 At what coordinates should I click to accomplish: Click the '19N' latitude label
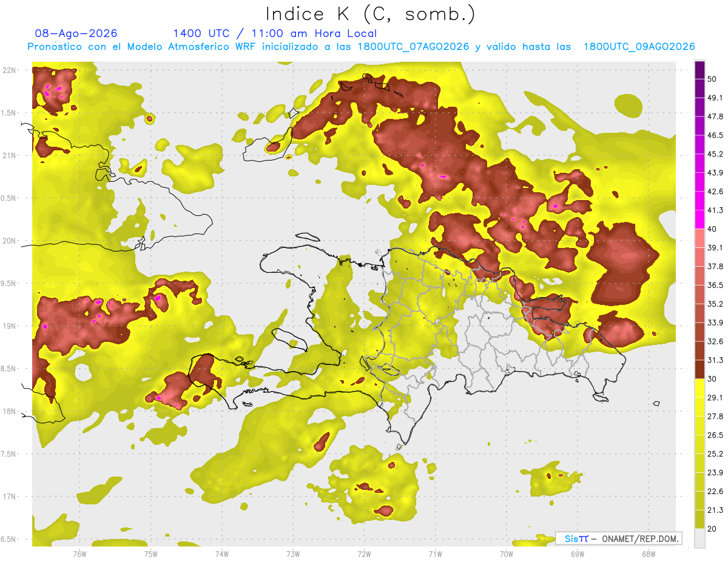(x=10, y=326)
